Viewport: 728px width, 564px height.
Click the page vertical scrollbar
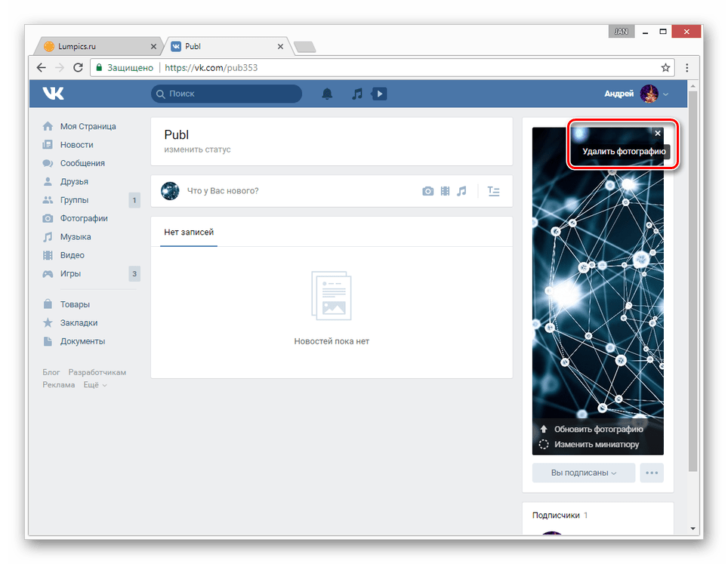coord(693,302)
